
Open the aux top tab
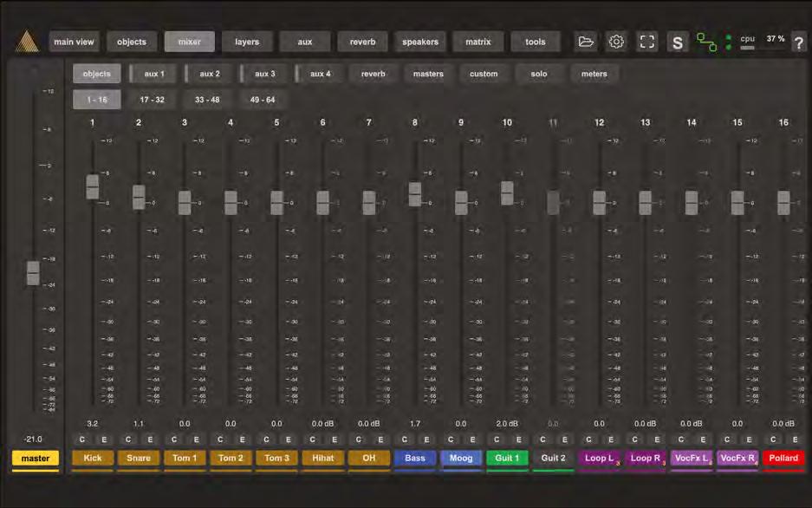(304, 42)
